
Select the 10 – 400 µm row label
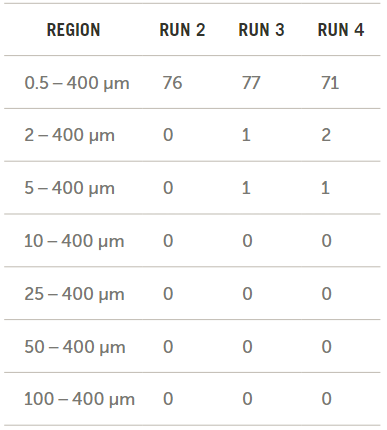click(74, 241)
